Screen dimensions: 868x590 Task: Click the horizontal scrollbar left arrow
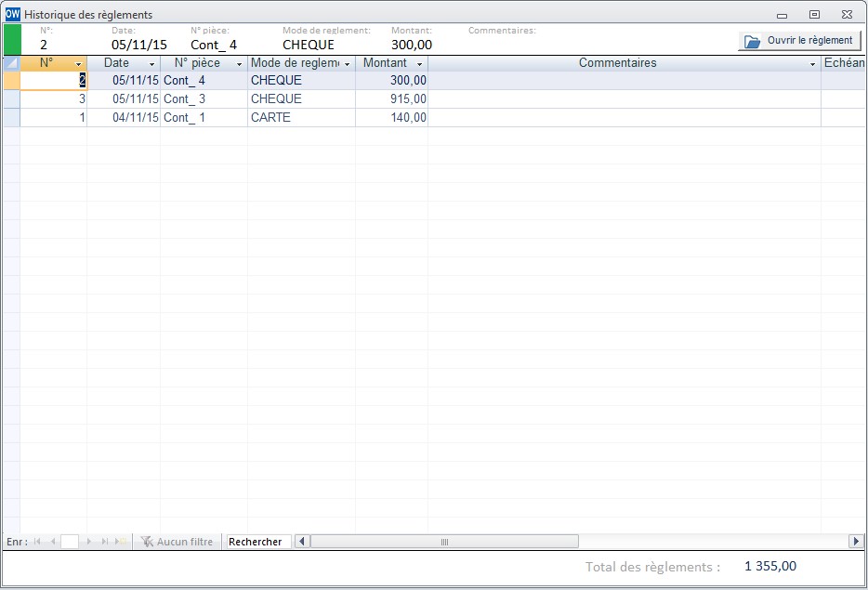(302, 542)
